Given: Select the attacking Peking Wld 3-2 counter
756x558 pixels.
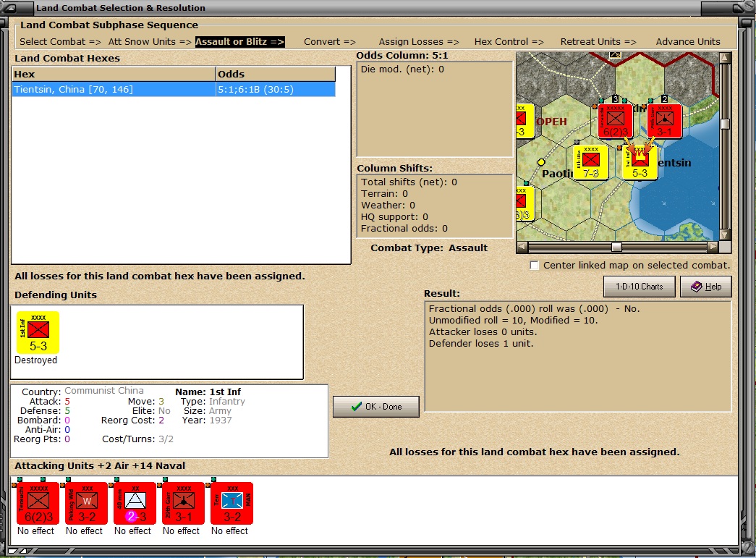Looking at the screenshot, I should pyautogui.click(x=87, y=504).
